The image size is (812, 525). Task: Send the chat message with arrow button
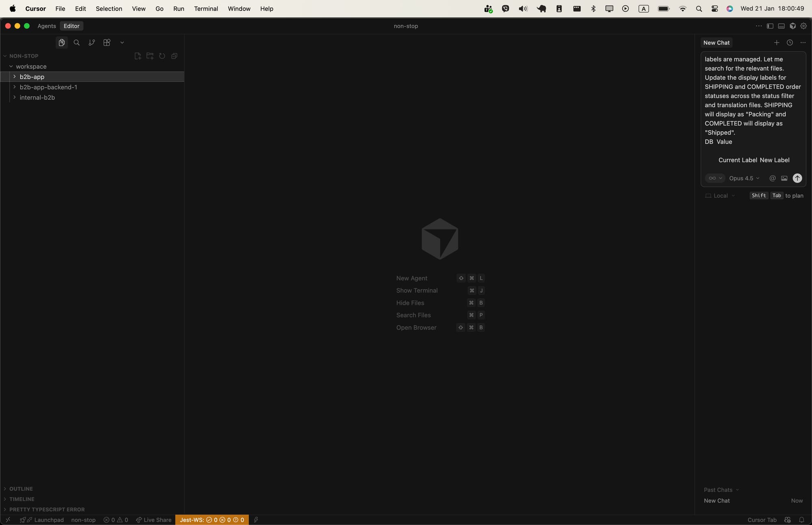797,178
